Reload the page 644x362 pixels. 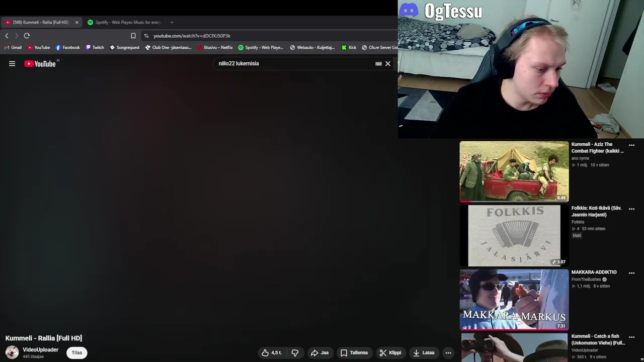click(27, 36)
